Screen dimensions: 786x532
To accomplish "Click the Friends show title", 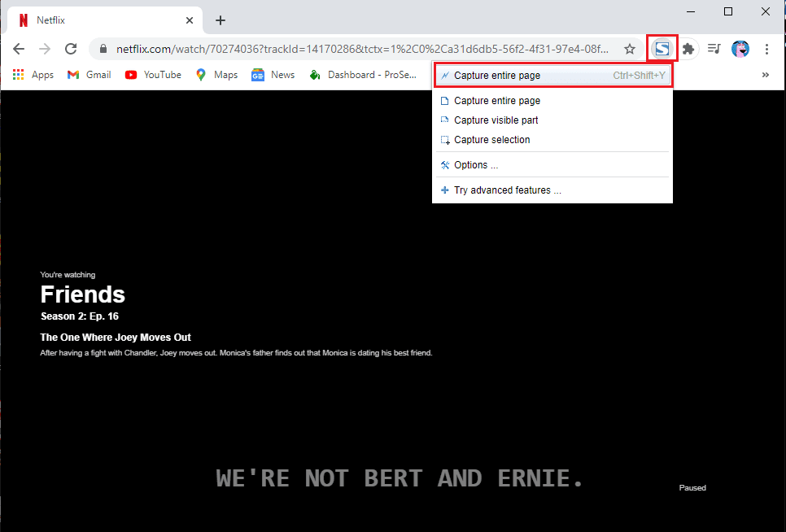I will click(83, 294).
